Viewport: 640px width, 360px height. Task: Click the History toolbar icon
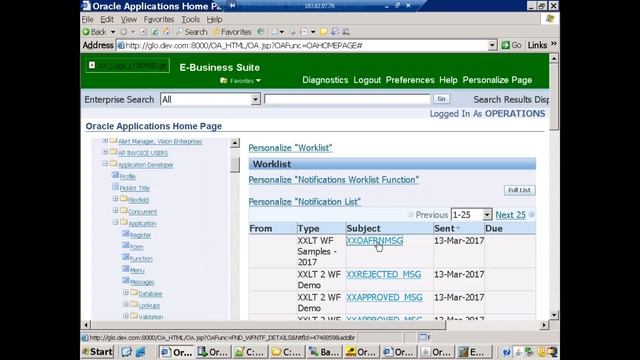click(260, 31)
